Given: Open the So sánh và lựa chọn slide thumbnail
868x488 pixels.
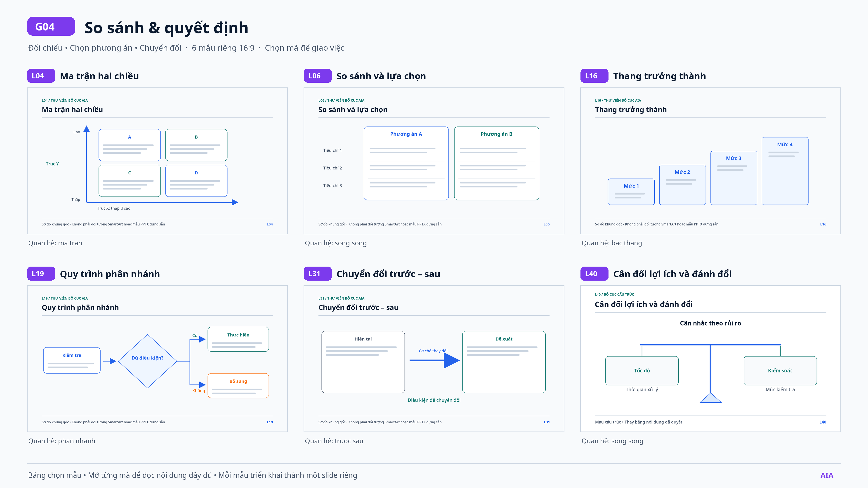Looking at the screenshot, I should point(434,161).
